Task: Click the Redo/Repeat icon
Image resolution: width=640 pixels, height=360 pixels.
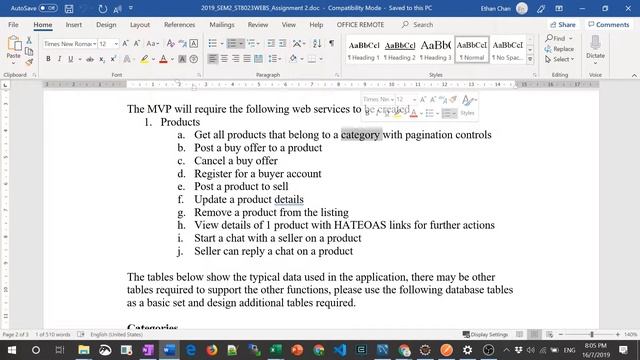Action: (x=102, y=9)
